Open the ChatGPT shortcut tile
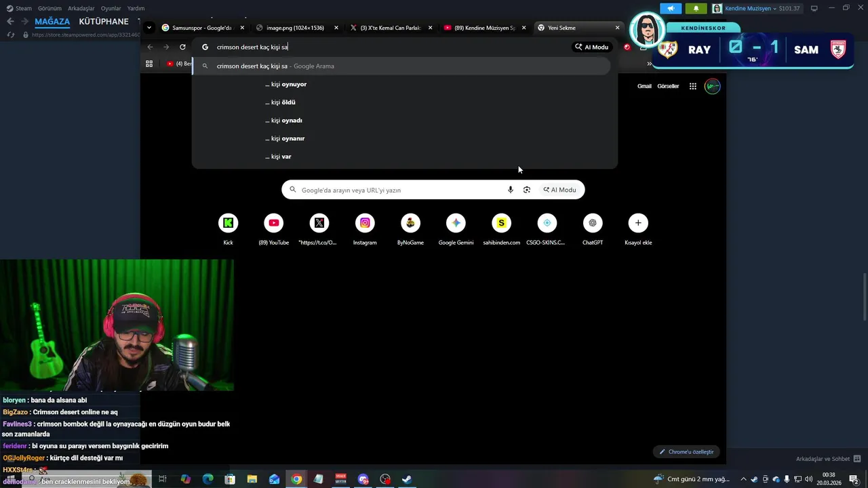 593,229
